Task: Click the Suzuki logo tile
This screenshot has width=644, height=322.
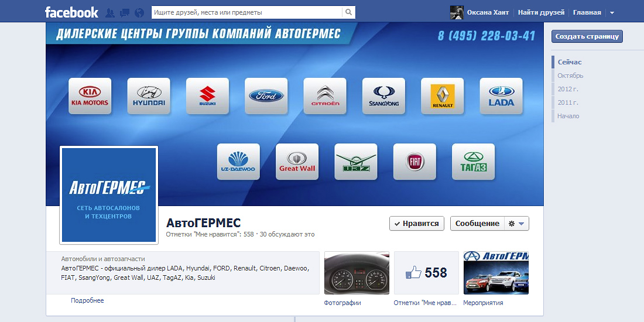Action: coord(207,96)
